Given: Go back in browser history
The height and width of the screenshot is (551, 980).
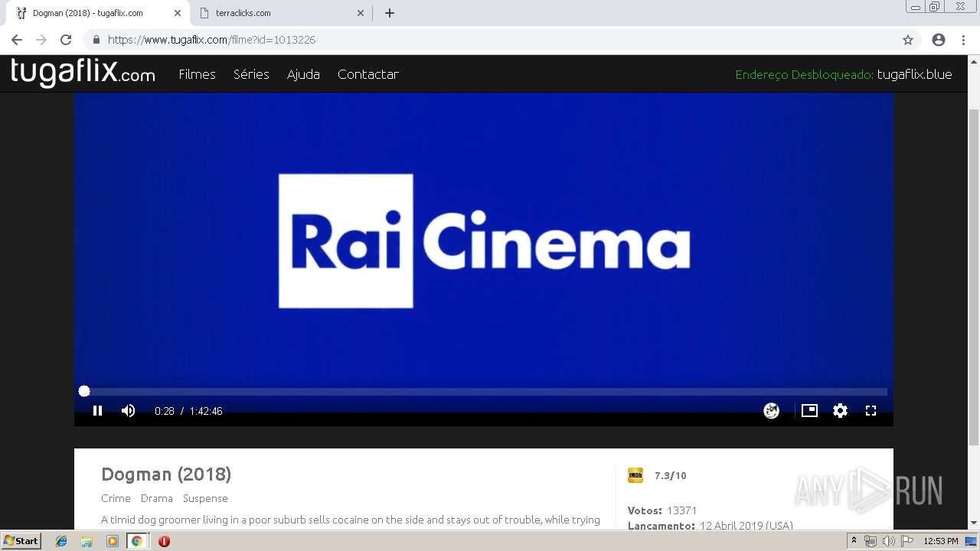Looking at the screenshot, I should pos(17,40).
